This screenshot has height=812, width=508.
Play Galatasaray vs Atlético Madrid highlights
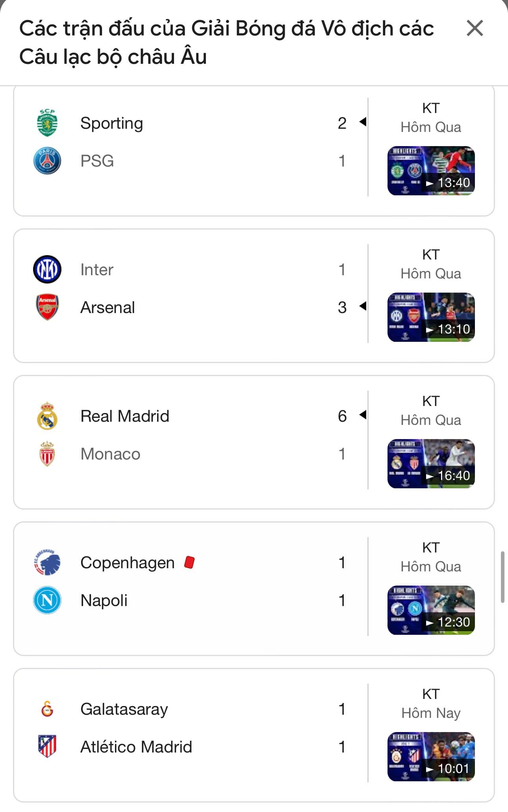[x=431, y=757]
